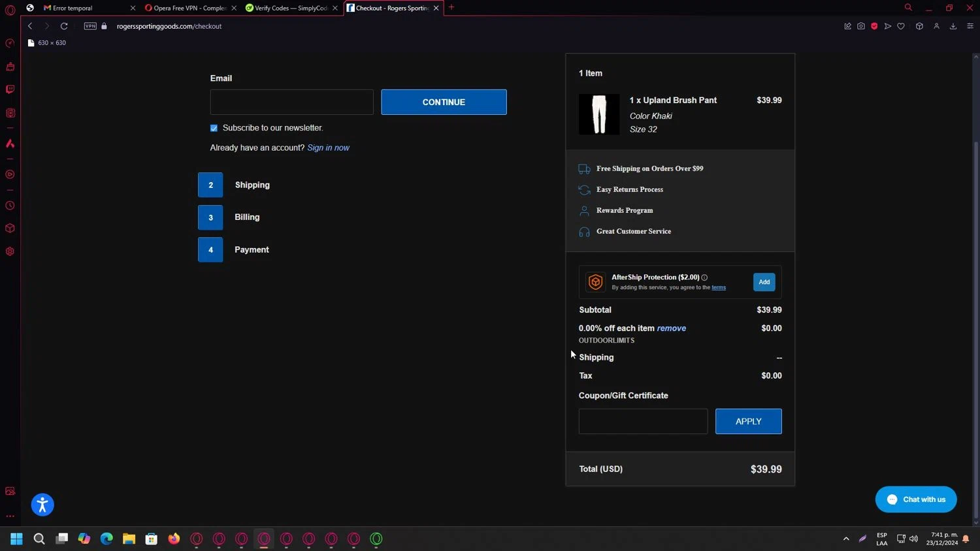This screenshot has height=551, width=980.
Task: Click the Coupon/Gift Certificate input field
Action: point(643,421)
